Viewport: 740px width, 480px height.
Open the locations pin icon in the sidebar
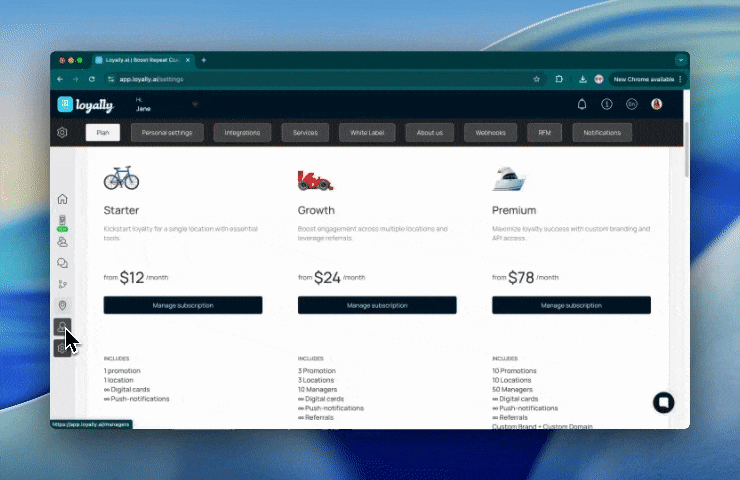point(62,305)
